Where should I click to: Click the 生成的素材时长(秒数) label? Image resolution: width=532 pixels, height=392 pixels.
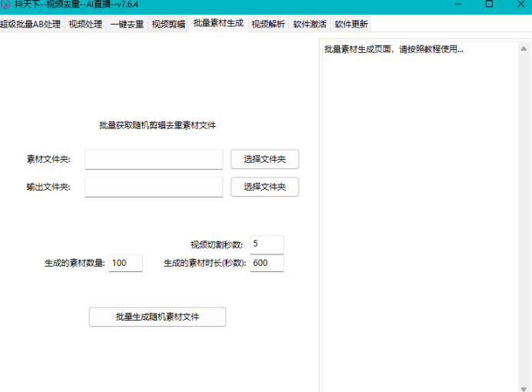coord(205,263)
